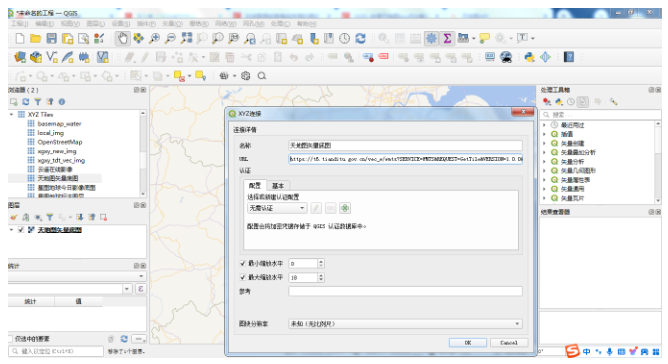
Task: Click the 参考 referer input field
Action: click(x=405, y=292)
